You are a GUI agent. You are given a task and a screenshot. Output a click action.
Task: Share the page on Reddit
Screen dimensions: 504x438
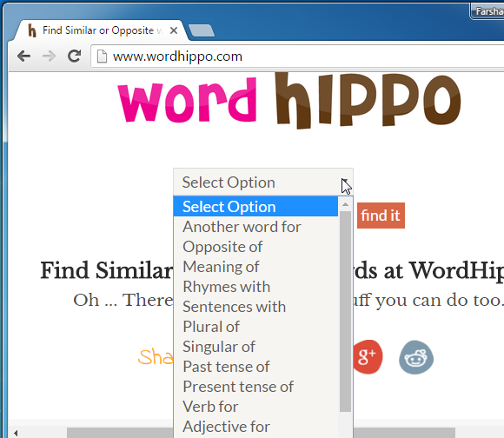coord(416,357)
